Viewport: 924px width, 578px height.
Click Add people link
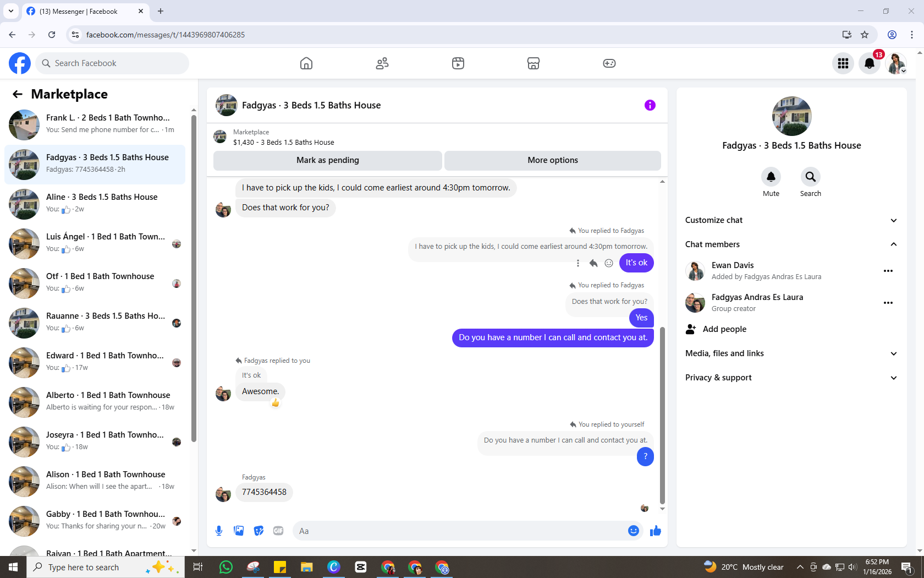[725, 329]
